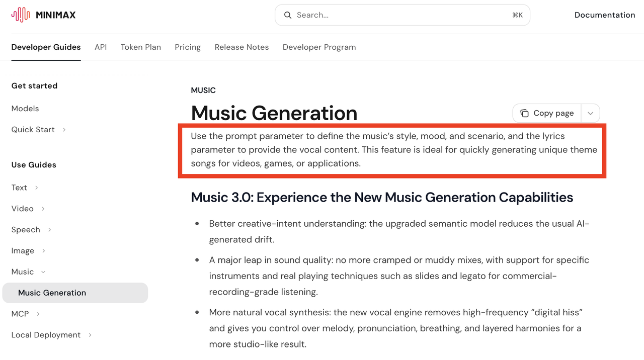The height and width of the screenshot is (360, 644).
Task: Click the Copy page button
Action: tap(547, 113)
